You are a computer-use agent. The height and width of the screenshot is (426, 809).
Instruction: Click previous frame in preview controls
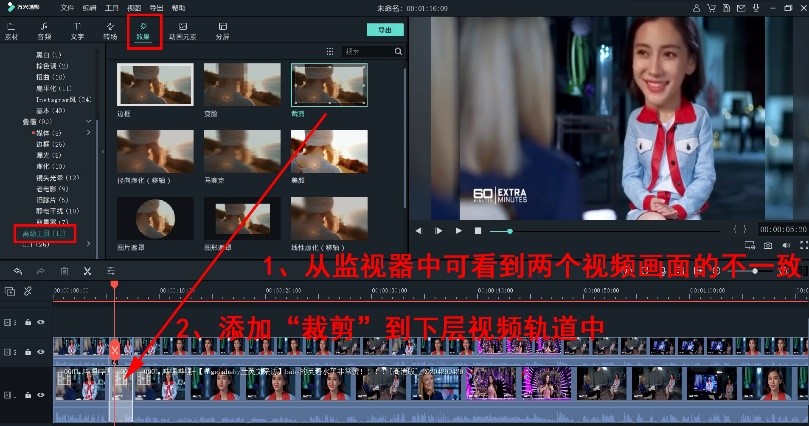418,231
